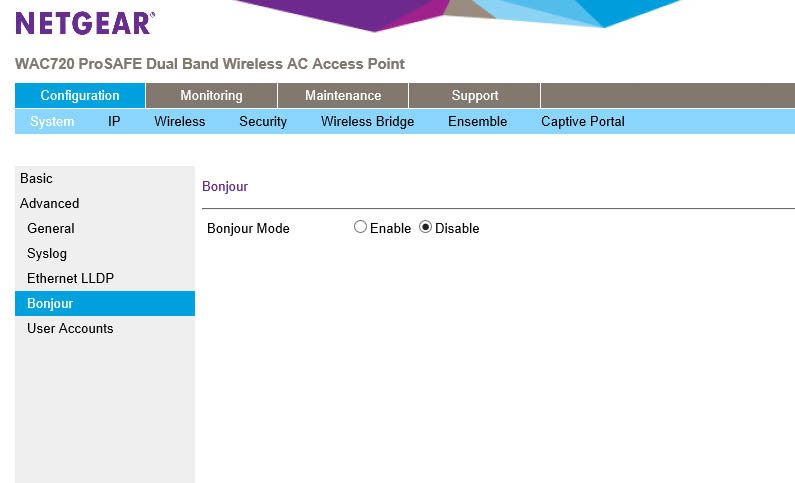Go to Wireless Bridge settings
The width and height of the screenshot is (795, 483).
coord(368,122)
